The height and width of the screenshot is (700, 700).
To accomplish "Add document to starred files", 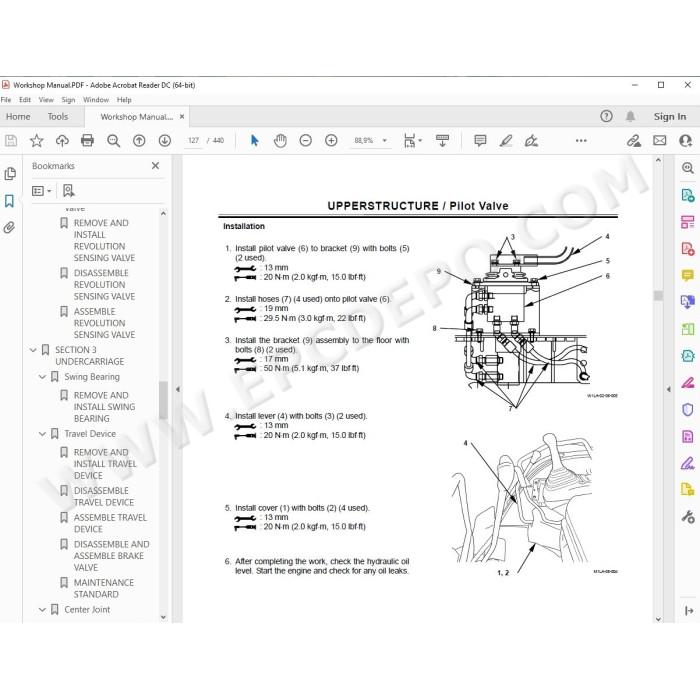I will [36, 141].
